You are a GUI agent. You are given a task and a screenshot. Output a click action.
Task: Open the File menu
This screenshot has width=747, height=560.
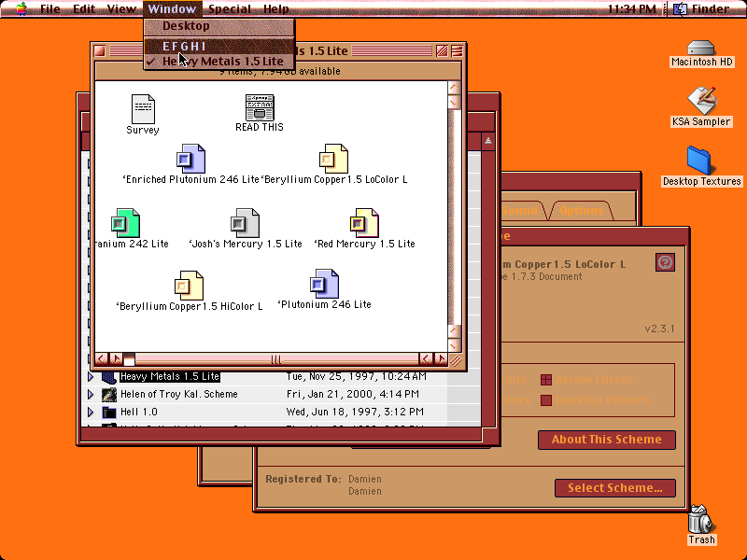click(50, 8)
